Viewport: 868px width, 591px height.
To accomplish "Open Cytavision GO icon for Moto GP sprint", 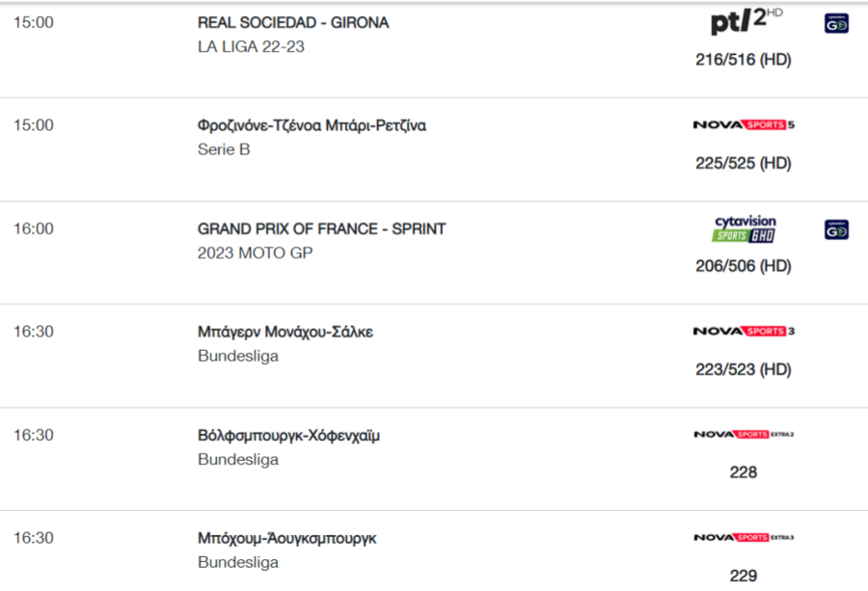I will click(836, 229).
